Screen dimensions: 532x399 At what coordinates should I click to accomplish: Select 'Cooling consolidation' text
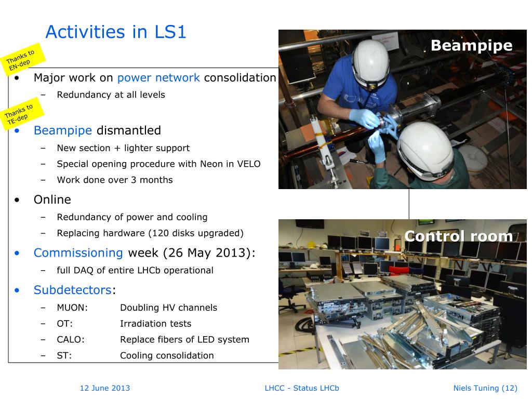point(167,355)
